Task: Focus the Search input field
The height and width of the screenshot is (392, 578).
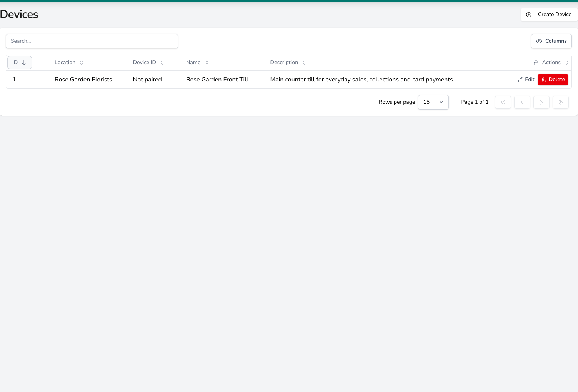Action: [x=92, y=41]
